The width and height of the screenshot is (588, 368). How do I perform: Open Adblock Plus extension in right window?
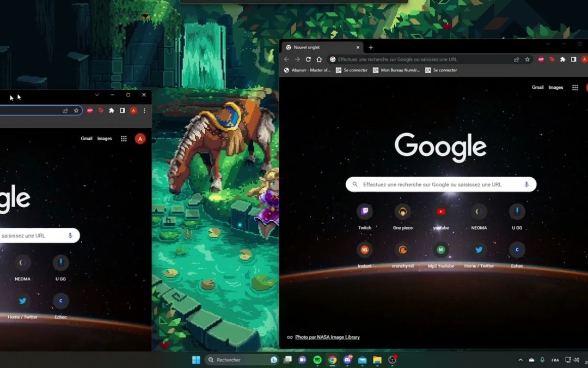(x=541, y=59)
